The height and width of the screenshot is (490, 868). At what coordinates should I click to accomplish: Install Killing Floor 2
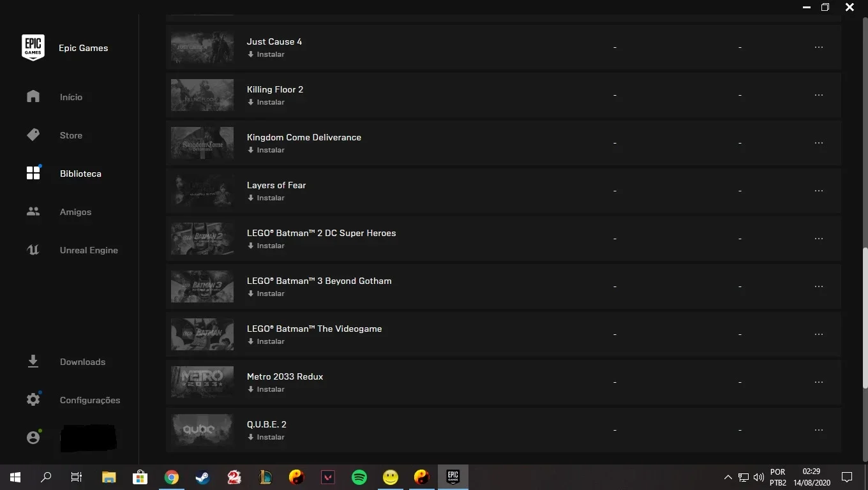tap(266, 102)
